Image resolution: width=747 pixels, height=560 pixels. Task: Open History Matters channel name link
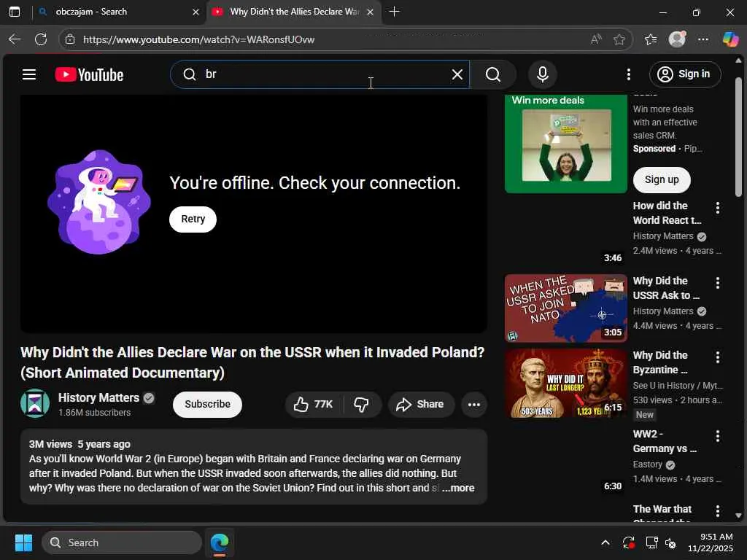pos(98,397)
